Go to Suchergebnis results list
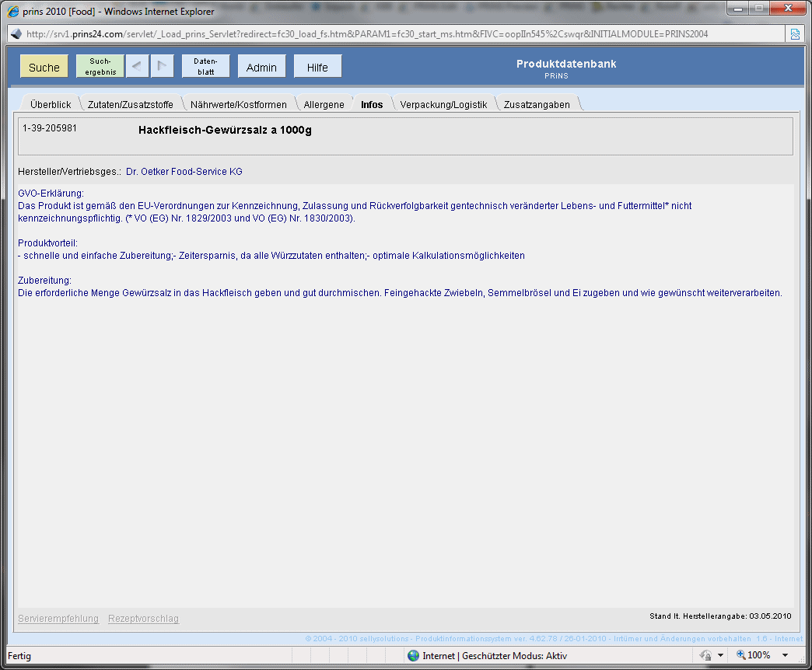Image resolution: width=812 pixels, height=670 pixels. point(100,67)
